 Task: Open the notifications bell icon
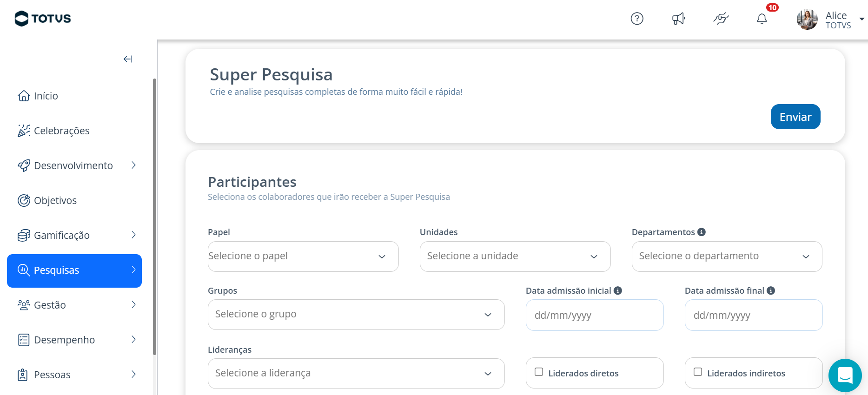click(762, 19)
